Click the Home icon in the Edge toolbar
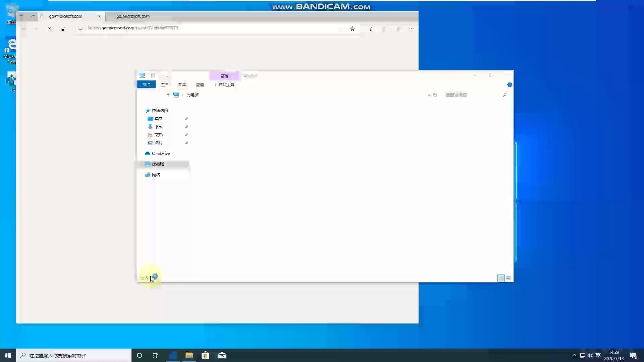Viewport: 644px width, 362px height. coord(63,29)
